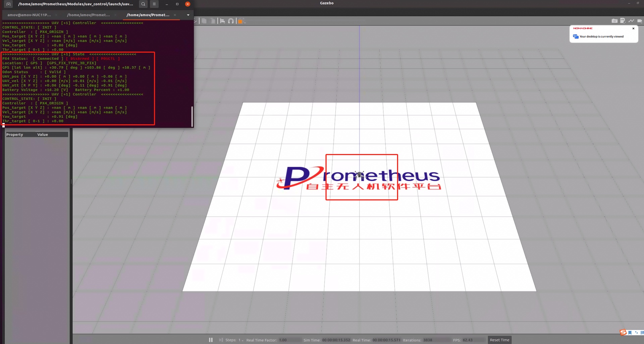Close the NoMachine notification popup

(633, 28)
